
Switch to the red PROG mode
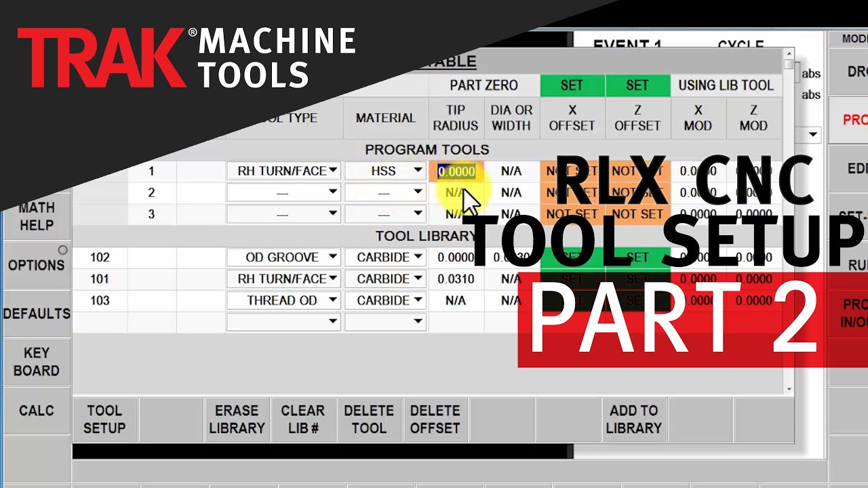(848, 120)
